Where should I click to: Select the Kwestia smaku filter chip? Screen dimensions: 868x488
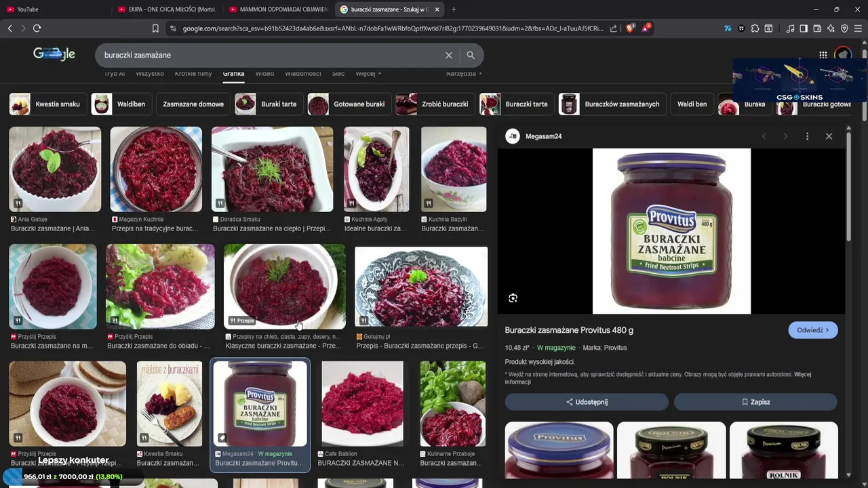pos(48,104)
